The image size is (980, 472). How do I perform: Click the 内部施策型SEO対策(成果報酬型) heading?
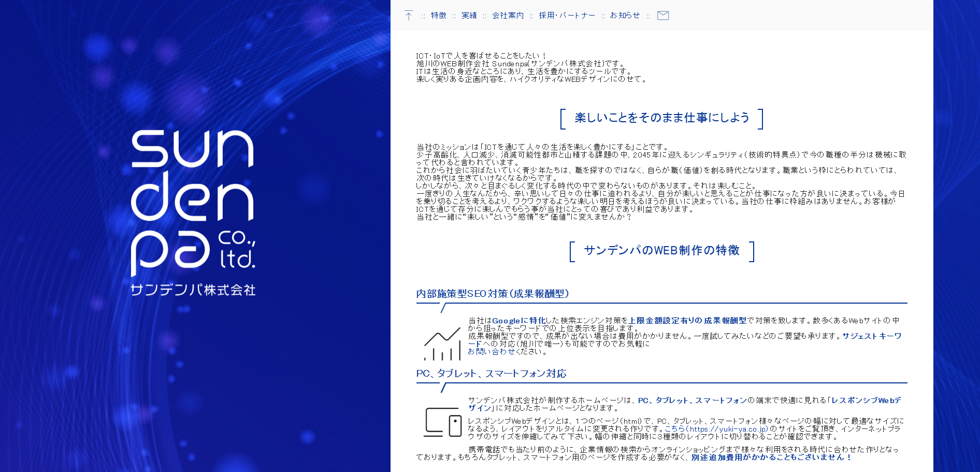click(x=493, y=294)
